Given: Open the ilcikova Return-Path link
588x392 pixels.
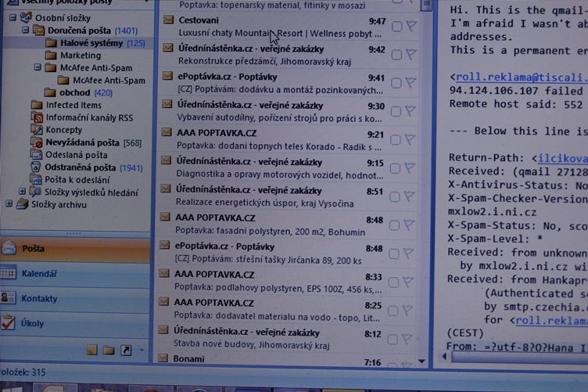Looking at the screenshot, I should tap(563, 159).
